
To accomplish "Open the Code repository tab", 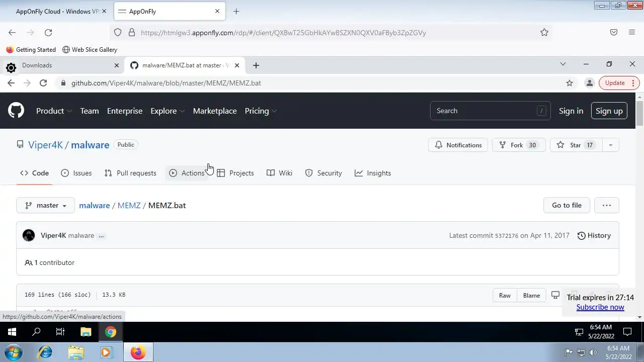I will coord(34,173).
